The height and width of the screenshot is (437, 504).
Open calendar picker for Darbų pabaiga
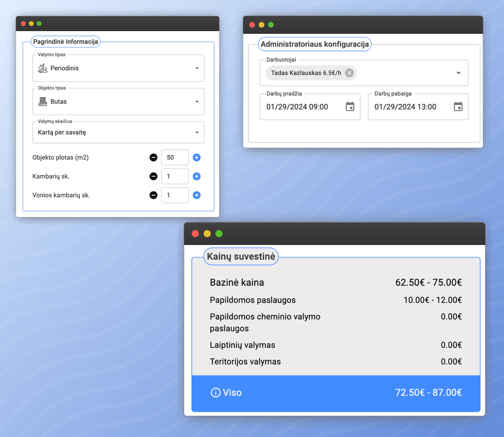pos(458,107)
